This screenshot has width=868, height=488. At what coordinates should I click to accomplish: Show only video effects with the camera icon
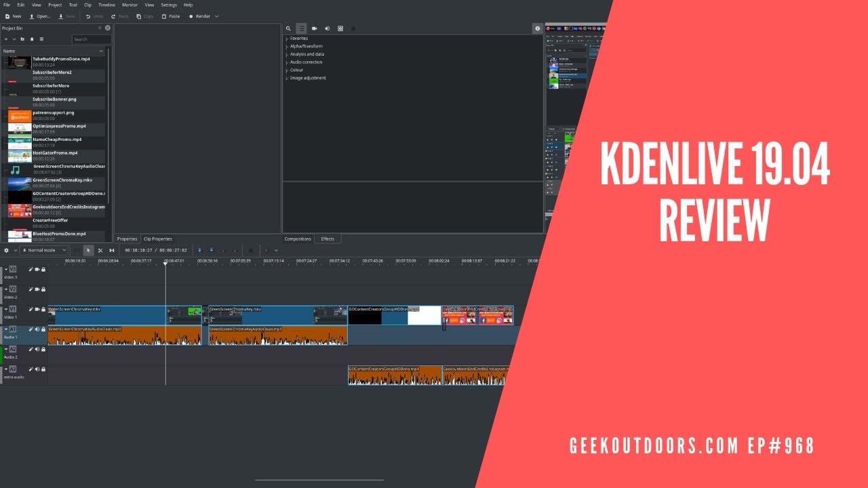(x=314, y=28)
